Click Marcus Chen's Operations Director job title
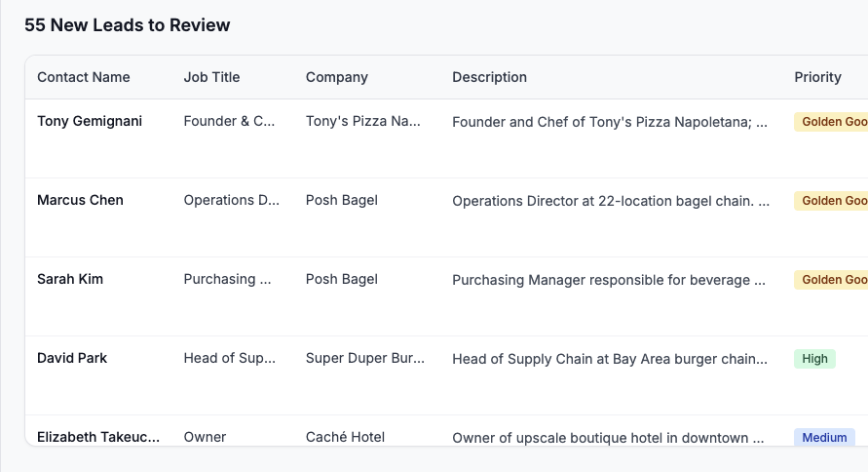The image size is (868, 472). 232,201
